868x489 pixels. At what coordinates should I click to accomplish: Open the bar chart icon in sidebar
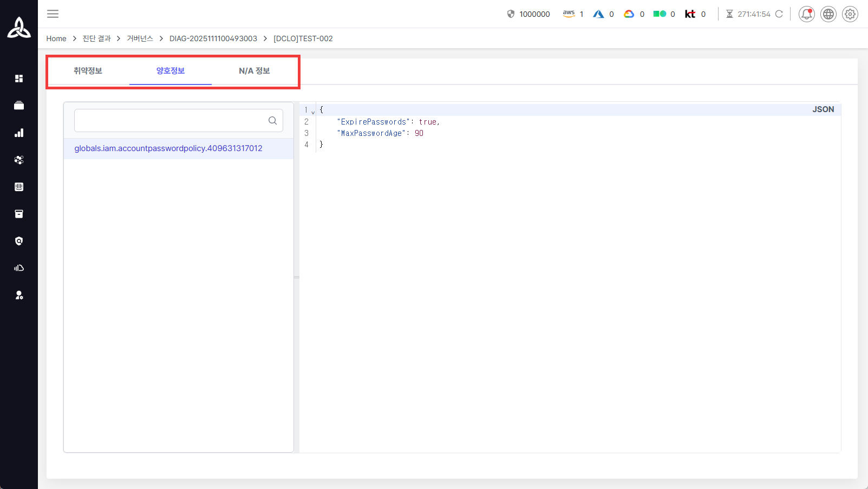[19, 133]
